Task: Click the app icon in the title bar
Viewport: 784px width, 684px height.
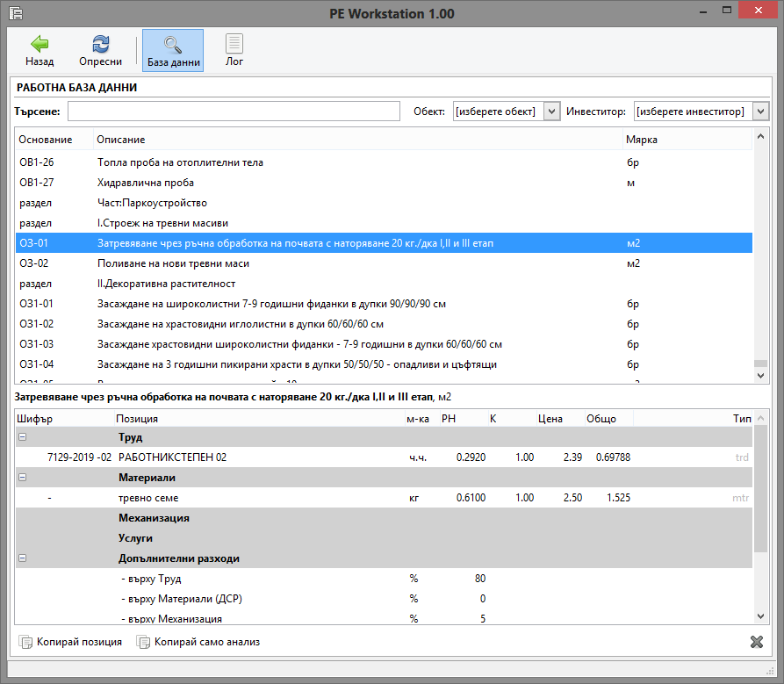Action: pos(15,13)
